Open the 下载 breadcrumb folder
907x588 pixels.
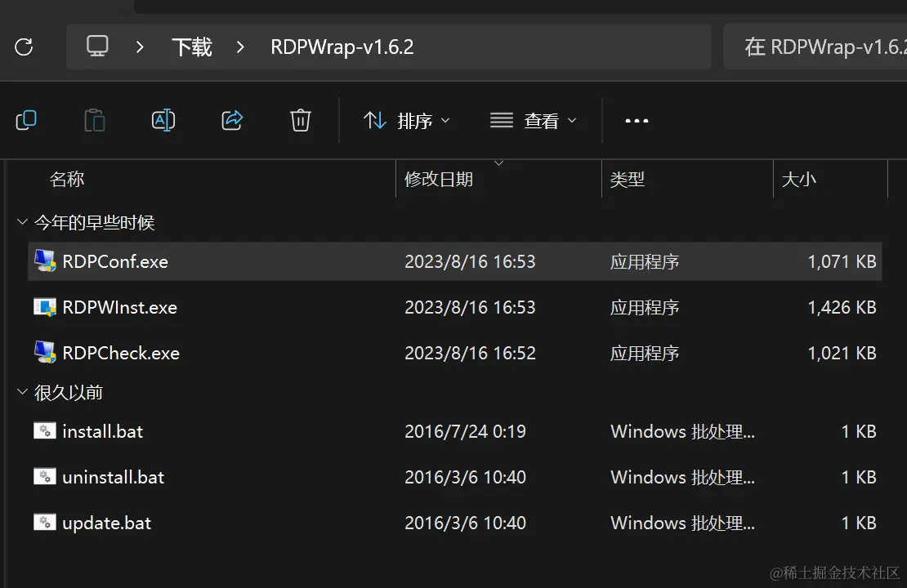[x=192, y=47]
